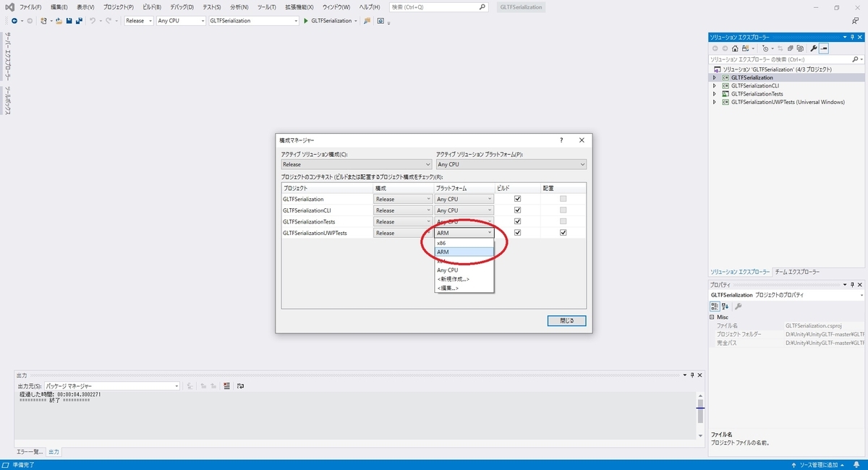868x470 pixels.
Task: Click add to source control in status bar
Action: [817, 464]
